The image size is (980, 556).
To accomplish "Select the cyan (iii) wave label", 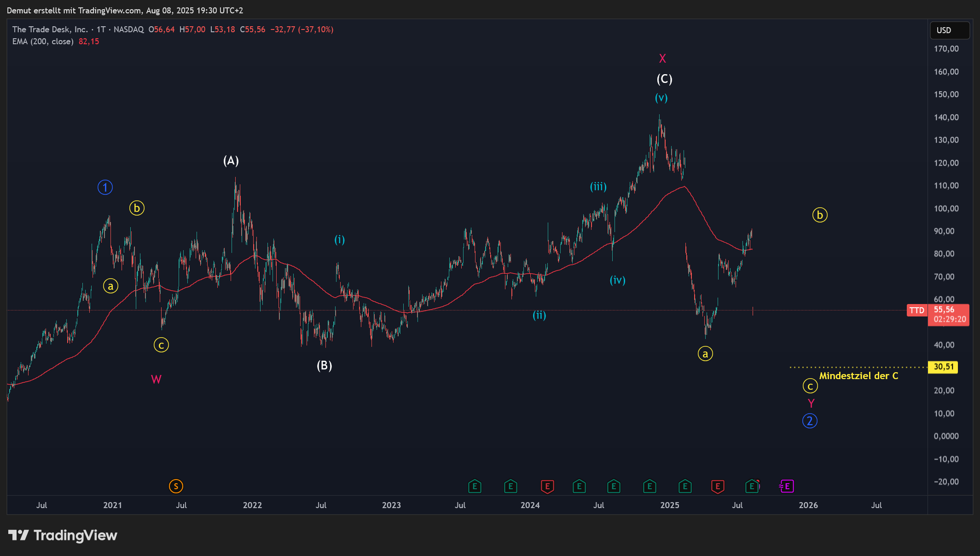I will [x=598, y=187].
